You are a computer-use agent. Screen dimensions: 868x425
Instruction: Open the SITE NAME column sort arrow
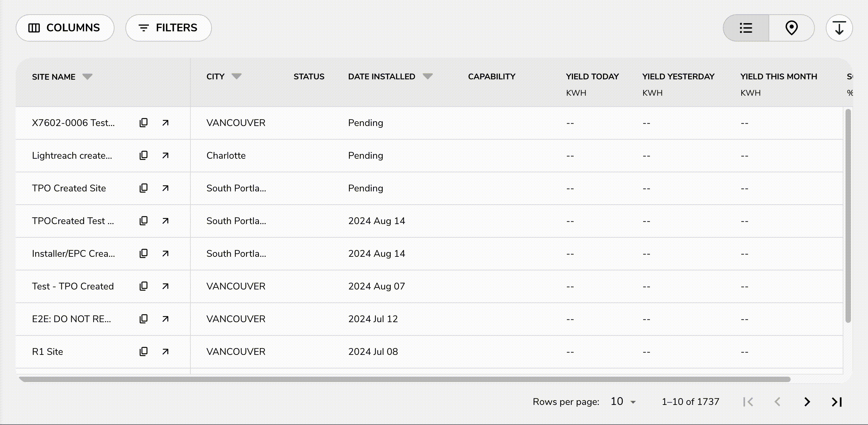point(88,77)
